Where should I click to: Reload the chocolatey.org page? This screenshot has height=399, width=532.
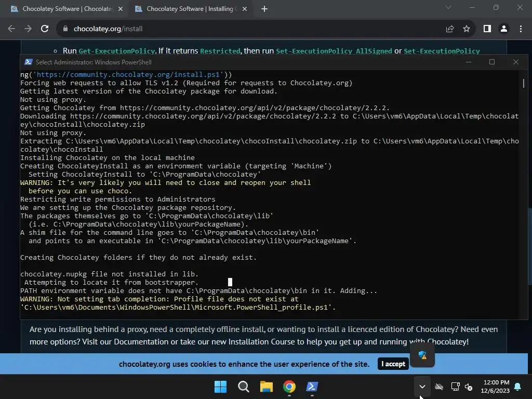[x=45, y=29]
